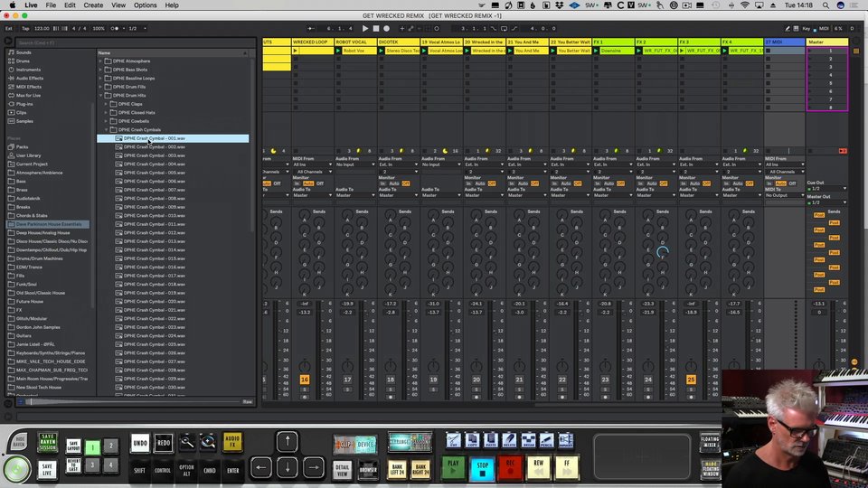Screen dimensions: 868x488
Task: Click the Copy icon in Raven bar
Action: pyautogui.click(x=472, y=441)
